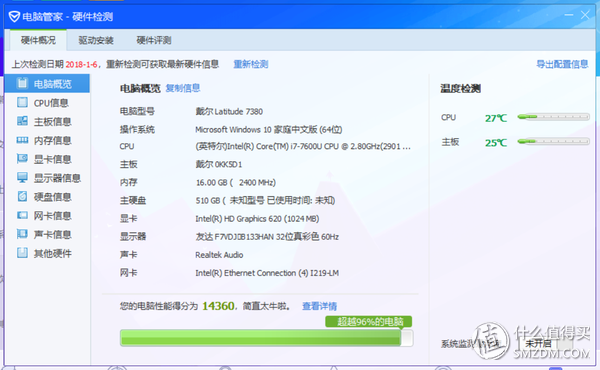
Task: Close the 硬件检测 window
Action: click(x=585, y=15)
